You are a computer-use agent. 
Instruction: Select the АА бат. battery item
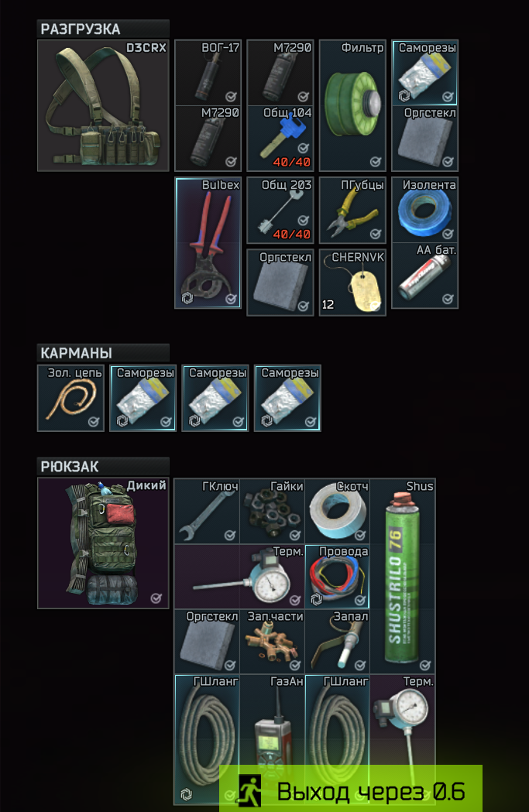pyautogui.click(x=425, y=276)
